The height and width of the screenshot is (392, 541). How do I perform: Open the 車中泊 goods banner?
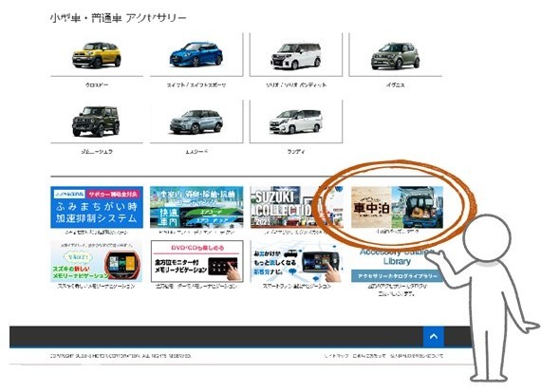click(397, 207)
